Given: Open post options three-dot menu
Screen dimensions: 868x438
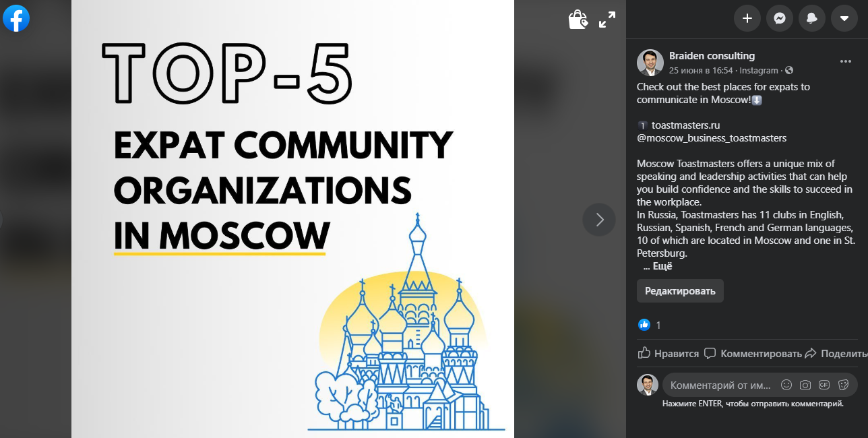Looking at the screenshot, I should coord(846,61).
